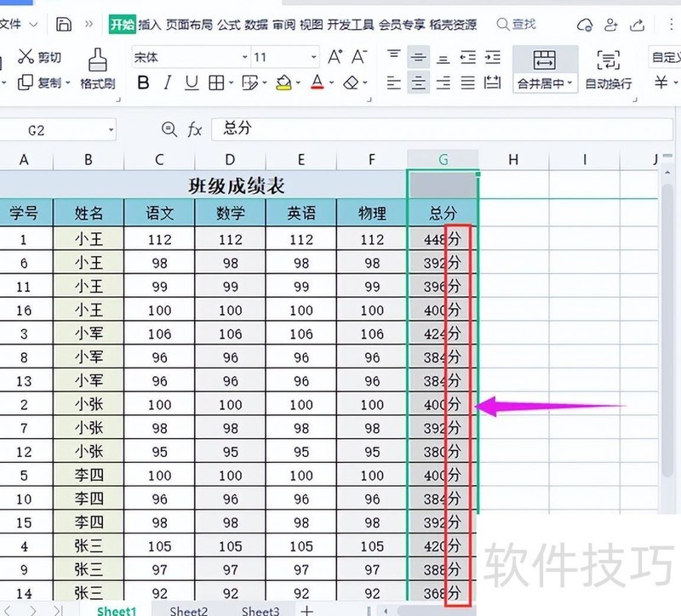Click the 查找 search box

[x=517, y=24]
